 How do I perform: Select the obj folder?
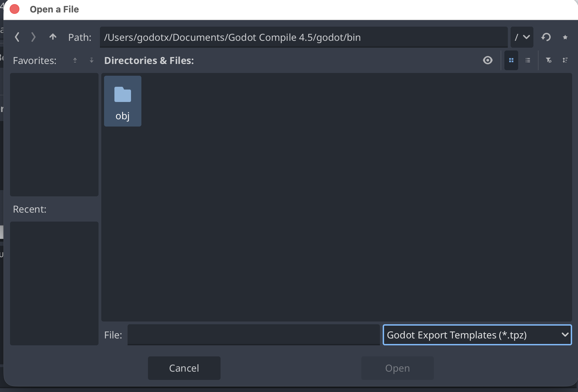tap(123, 101)
